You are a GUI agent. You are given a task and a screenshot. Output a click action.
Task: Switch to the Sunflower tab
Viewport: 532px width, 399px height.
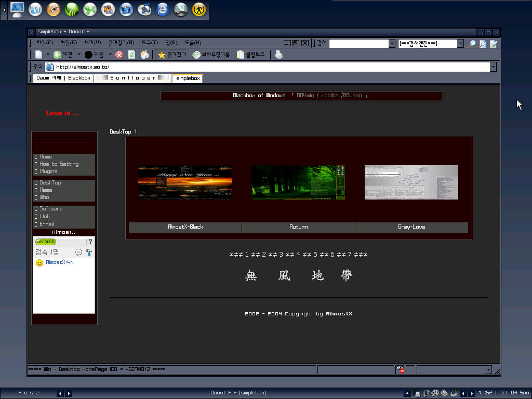133,78
